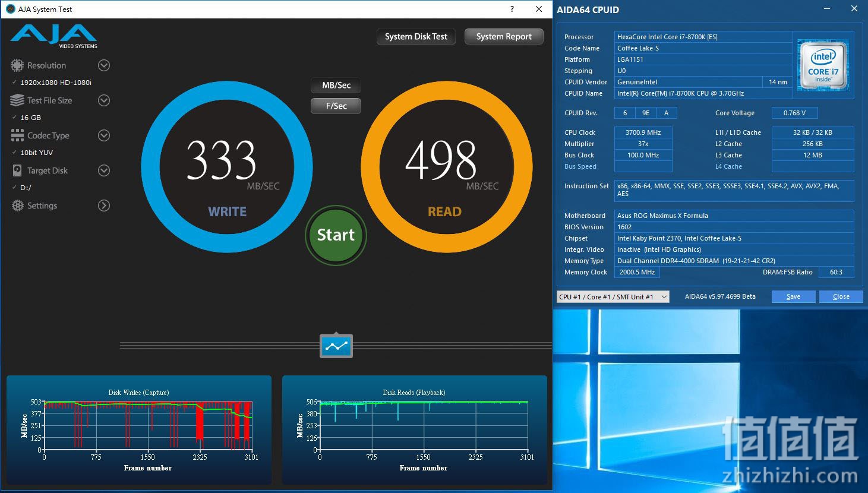Viewport: 868px width, 493px height.
Task: Click the 333 MB/SEC write gauge
Action: click(227, 167)
